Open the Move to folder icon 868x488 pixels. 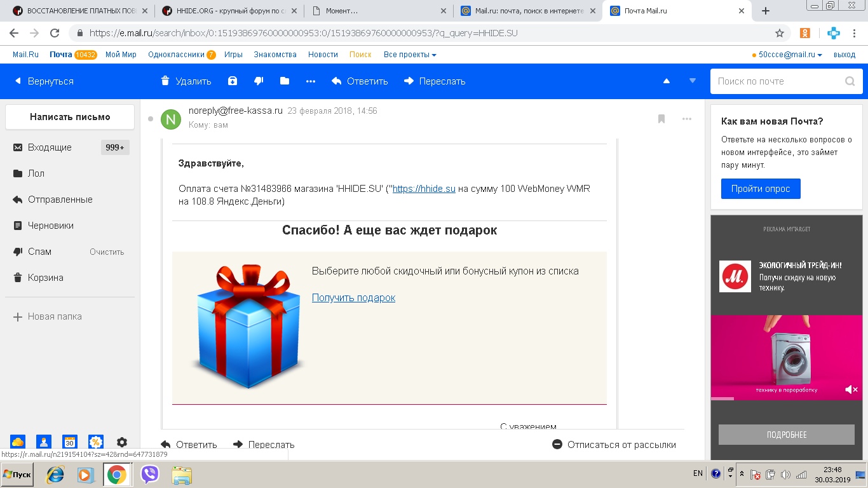click(x=284, y=81)
